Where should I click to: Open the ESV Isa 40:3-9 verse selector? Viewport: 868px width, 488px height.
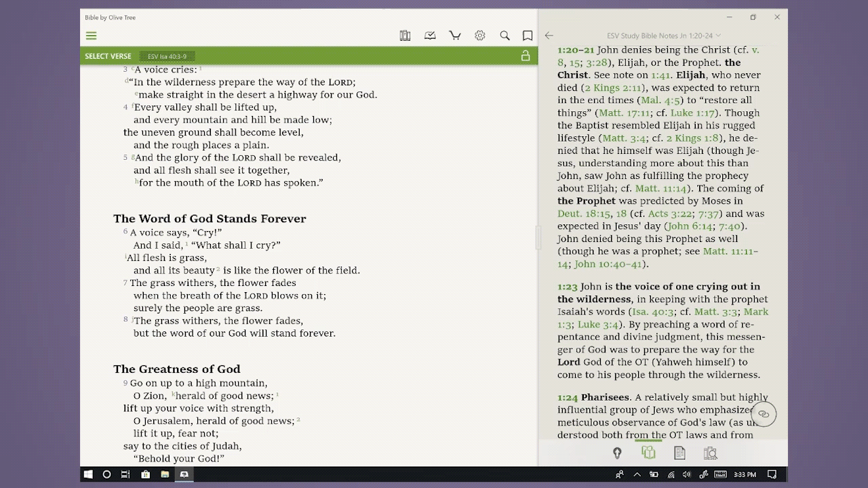pos(167,56)
